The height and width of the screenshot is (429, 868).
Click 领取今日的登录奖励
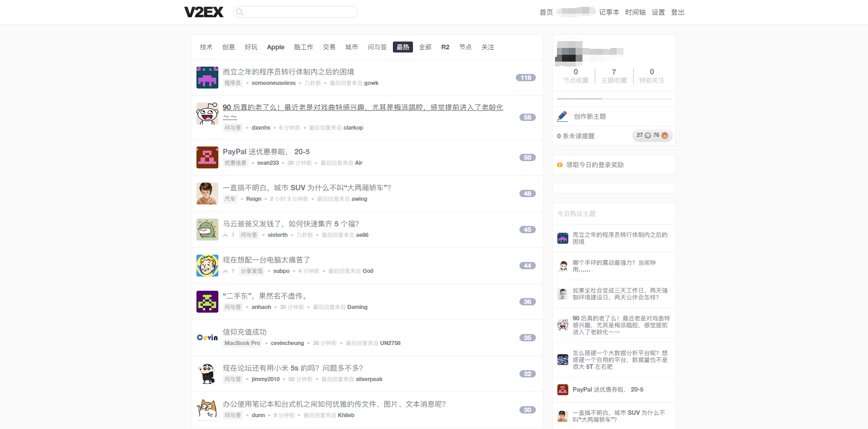[595, 165]
